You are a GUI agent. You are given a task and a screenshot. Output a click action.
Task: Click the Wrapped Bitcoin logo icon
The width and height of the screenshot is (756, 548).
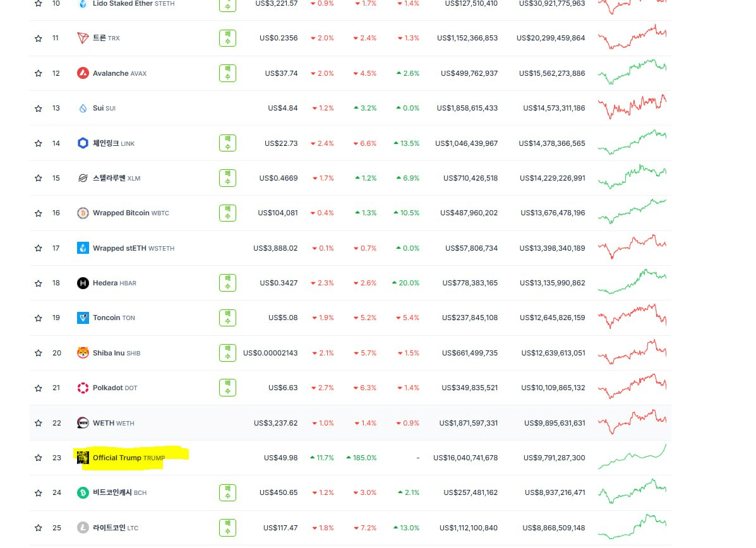pyautogui.click(x=83, y=213)
